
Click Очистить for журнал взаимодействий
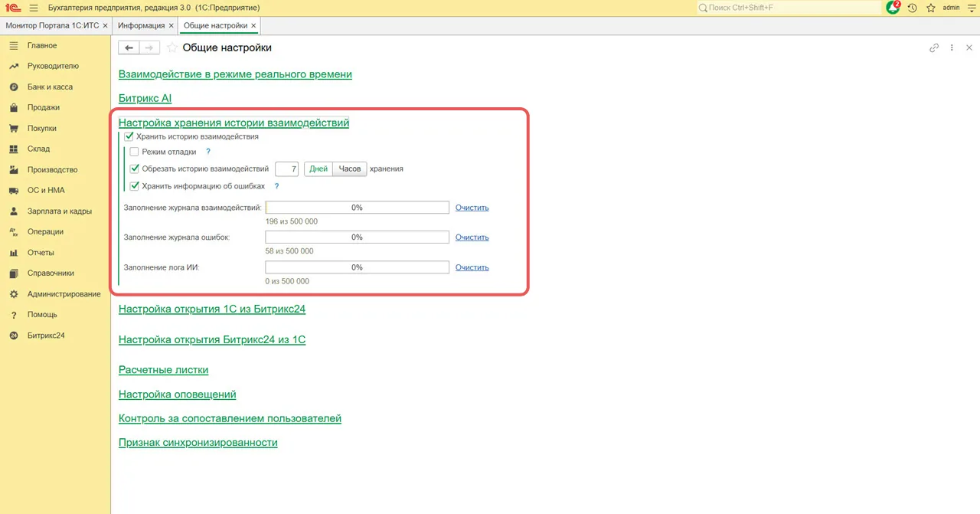(472, 208)
